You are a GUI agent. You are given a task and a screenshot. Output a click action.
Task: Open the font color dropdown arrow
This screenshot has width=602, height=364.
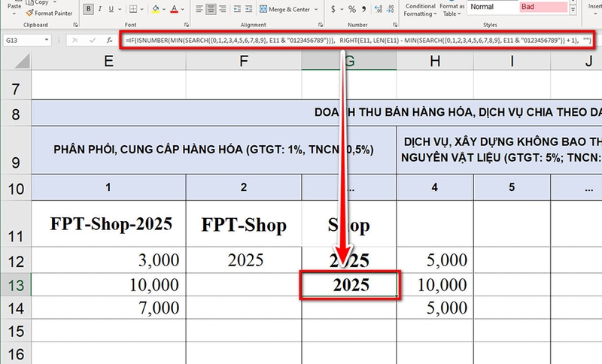tap(183, 9)
